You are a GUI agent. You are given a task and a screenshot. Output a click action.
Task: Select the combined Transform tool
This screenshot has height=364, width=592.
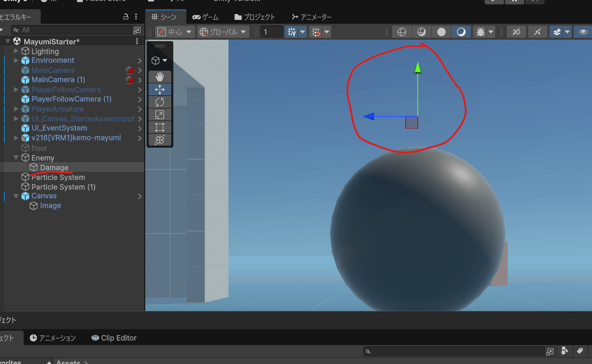pos(160,140)
